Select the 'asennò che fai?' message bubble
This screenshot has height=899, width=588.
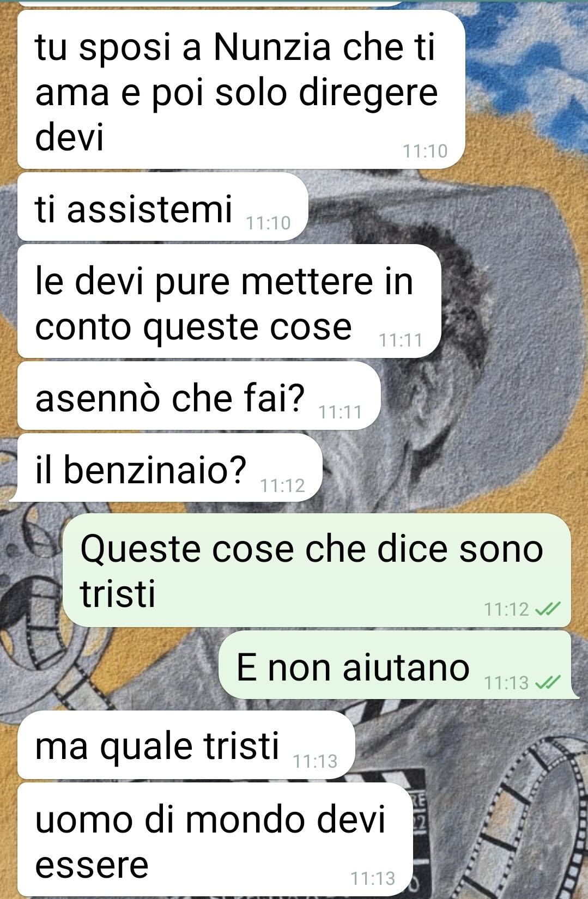[199, 396]
